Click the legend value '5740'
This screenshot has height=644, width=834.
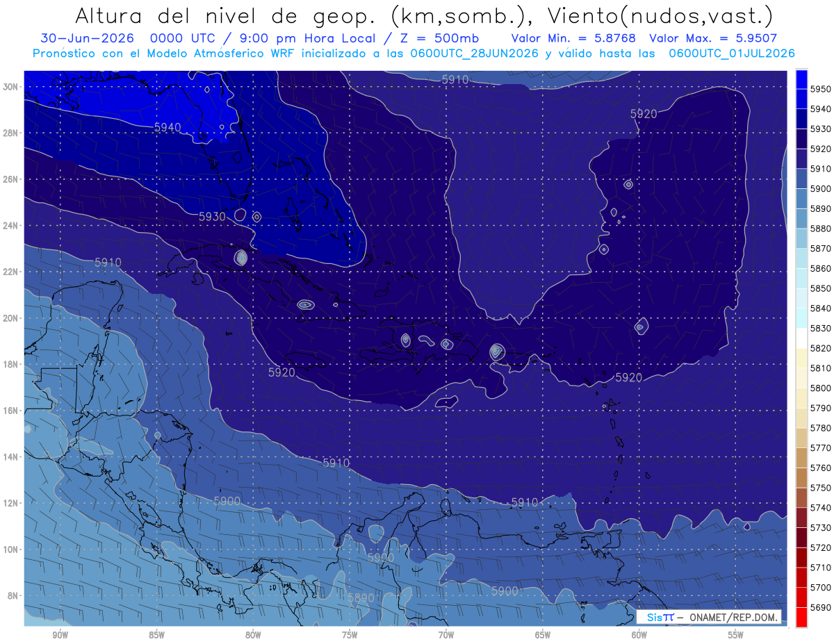click(x=821, y=508)
